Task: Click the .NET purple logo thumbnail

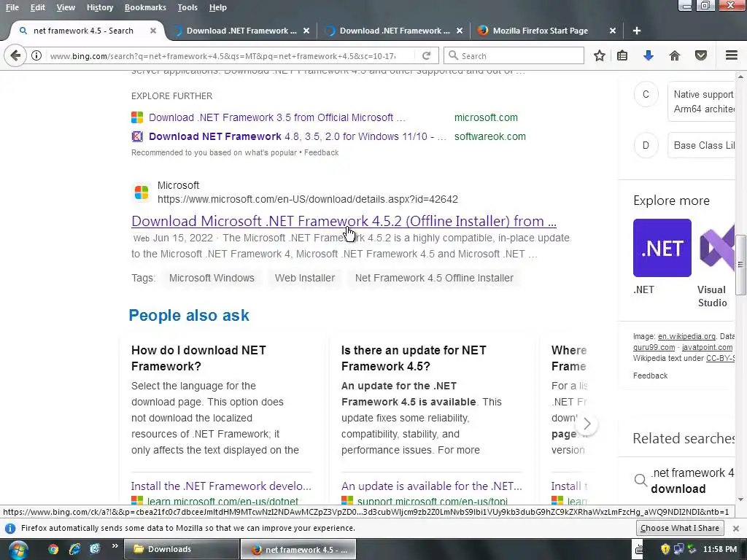Action: tap(662, 248)
